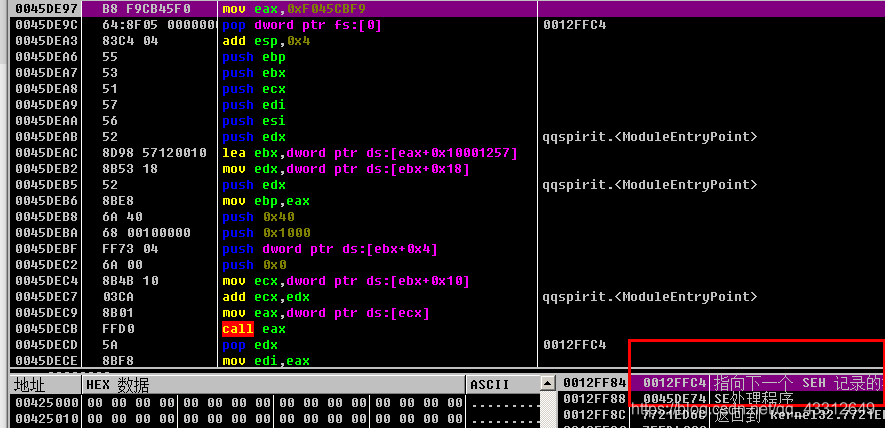Select address 0045DE97 in disassembly
The width and height of the screenshot is (885, 428).
click(45, 9)
